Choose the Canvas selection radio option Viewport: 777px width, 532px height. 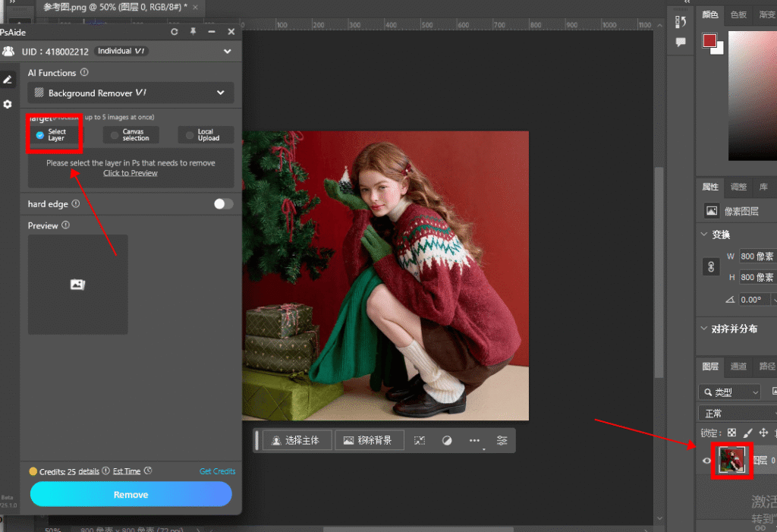[115, 135]
